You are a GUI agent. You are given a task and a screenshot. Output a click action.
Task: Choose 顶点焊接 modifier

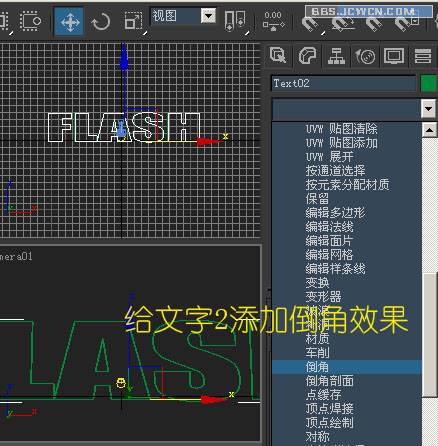click(330, 409)
